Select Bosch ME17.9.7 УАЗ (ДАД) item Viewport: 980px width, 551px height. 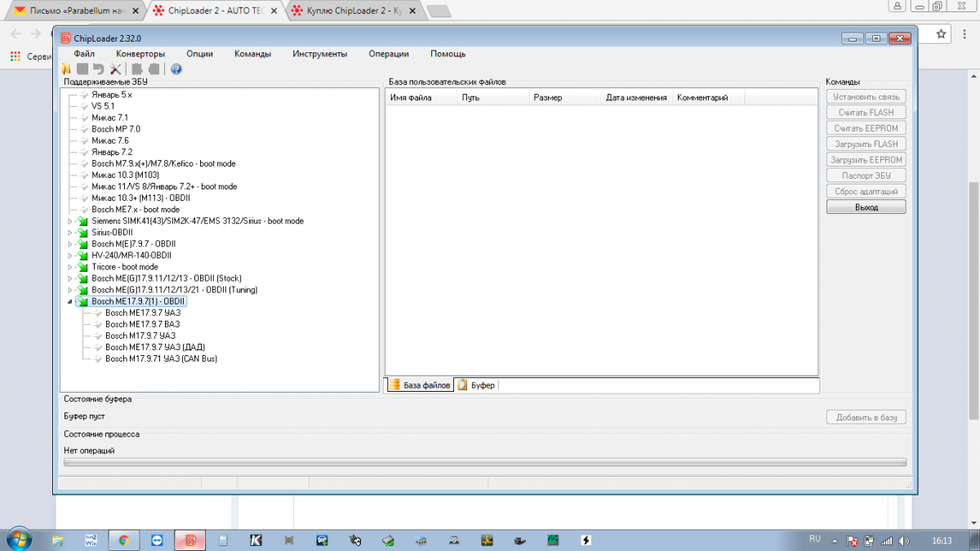(155, 347)
